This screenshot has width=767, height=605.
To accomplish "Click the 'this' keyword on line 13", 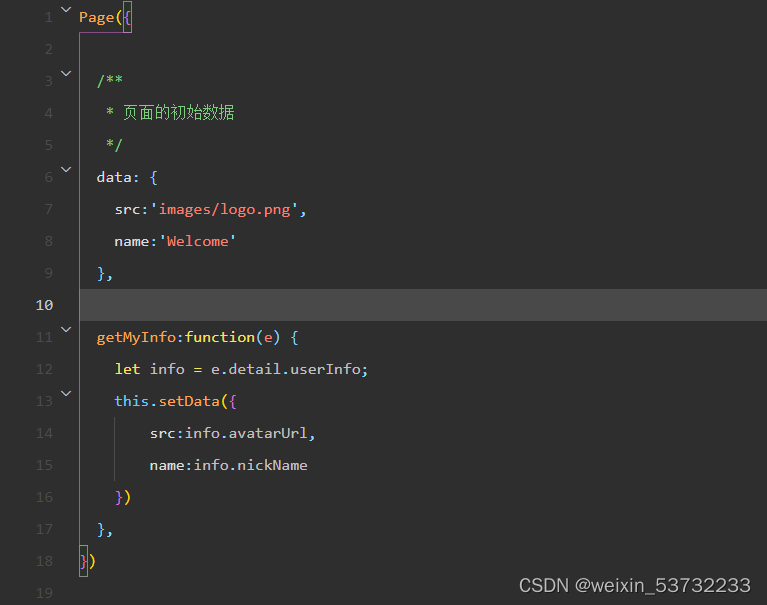I will (132, 401).
